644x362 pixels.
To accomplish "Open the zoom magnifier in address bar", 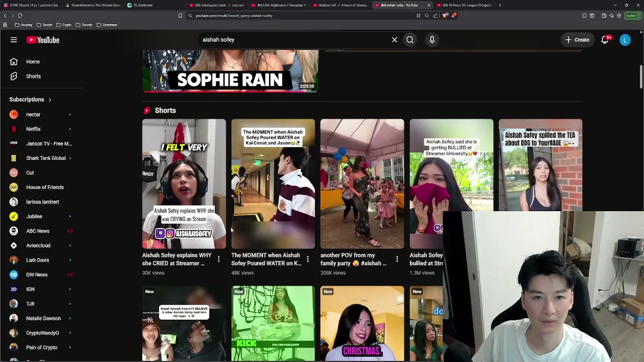I will coord(427,16).
